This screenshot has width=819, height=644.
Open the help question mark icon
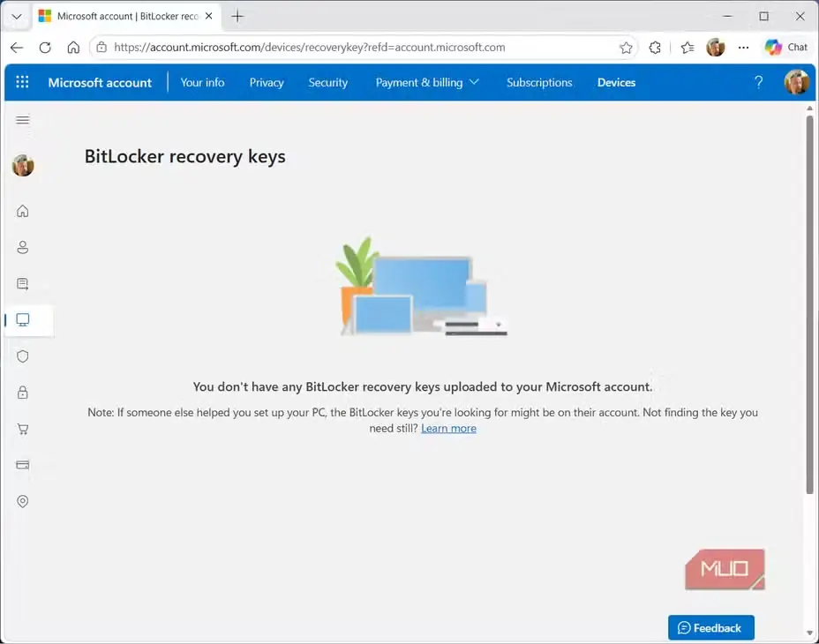758,82
